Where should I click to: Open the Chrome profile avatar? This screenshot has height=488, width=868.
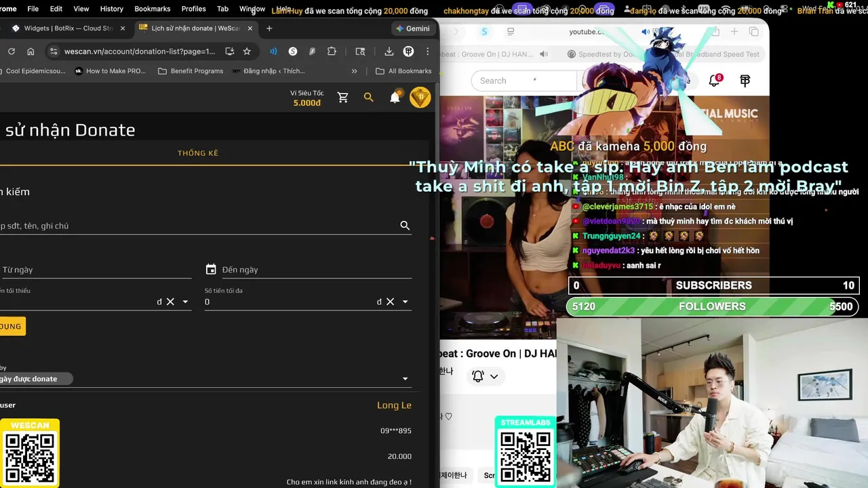tap(409, 52)
